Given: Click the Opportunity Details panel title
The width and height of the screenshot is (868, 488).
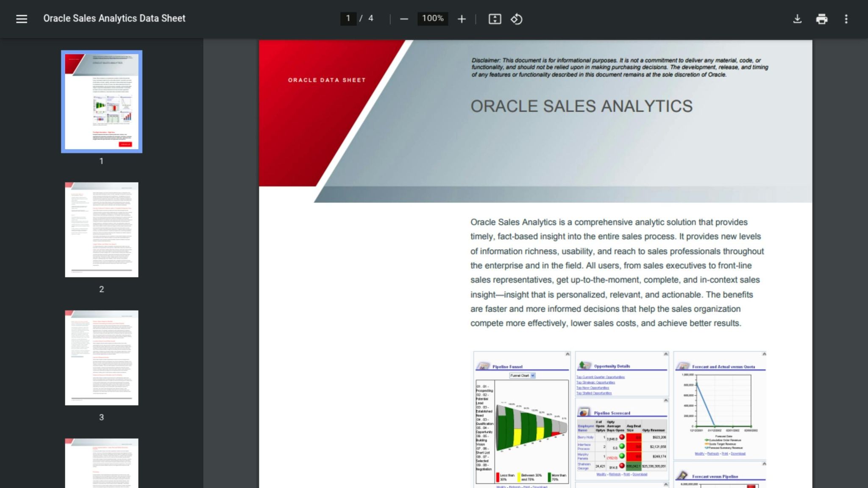Looking at the screenshot, I should tap(612, 366).
